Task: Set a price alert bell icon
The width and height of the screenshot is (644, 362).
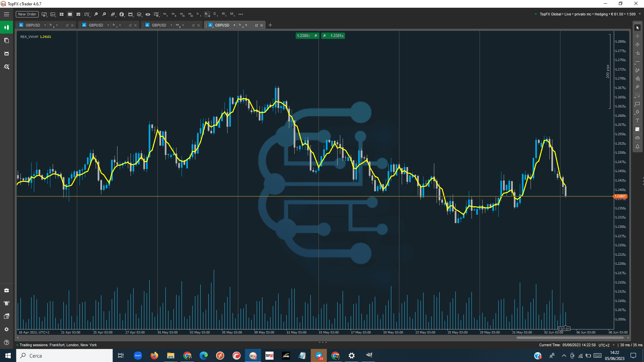Action: (637, 147)
